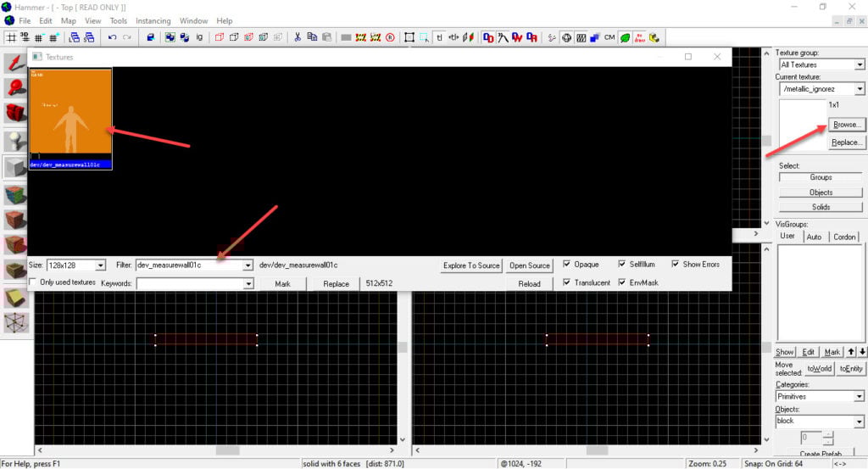This screenshot has width=868, height=469.
Task: Click the Browse... button
Action: point(847,125)
